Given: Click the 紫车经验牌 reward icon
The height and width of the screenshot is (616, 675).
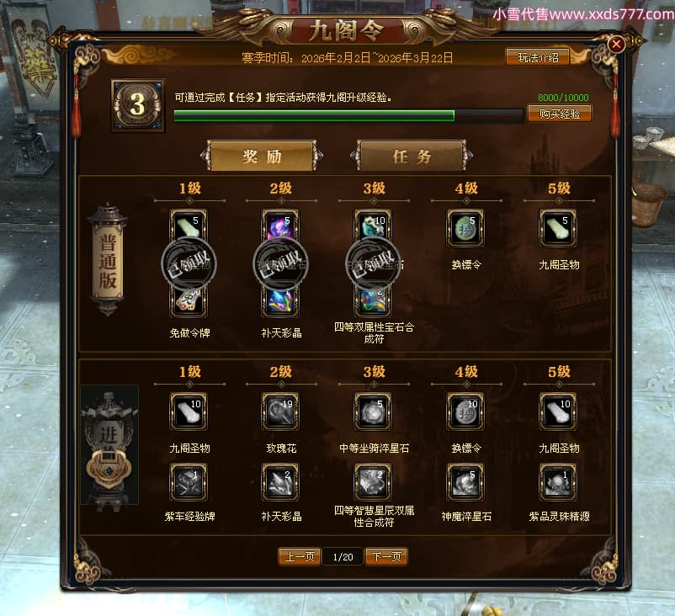Looking at the screenshot, I should coord(189,481).
